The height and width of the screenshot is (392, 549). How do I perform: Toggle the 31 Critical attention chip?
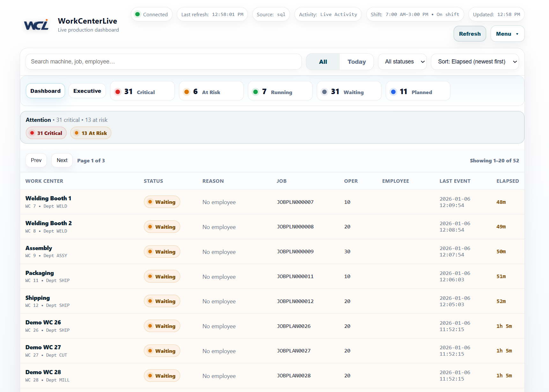(x=46, y=133)
